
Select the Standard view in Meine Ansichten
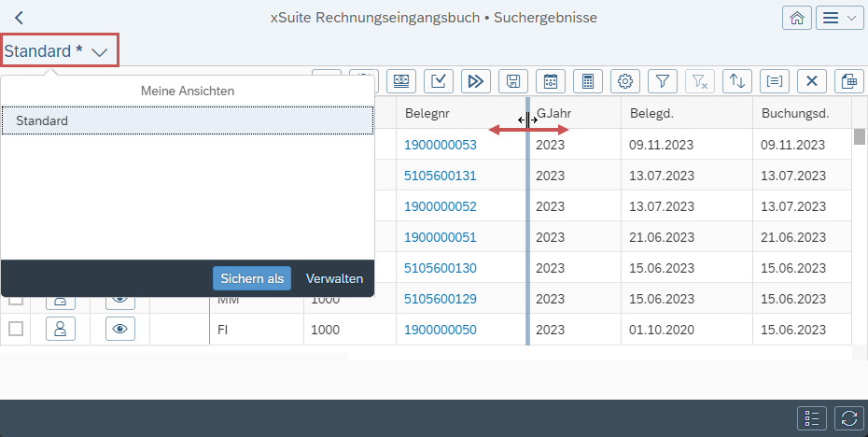(x=187, y=120)
